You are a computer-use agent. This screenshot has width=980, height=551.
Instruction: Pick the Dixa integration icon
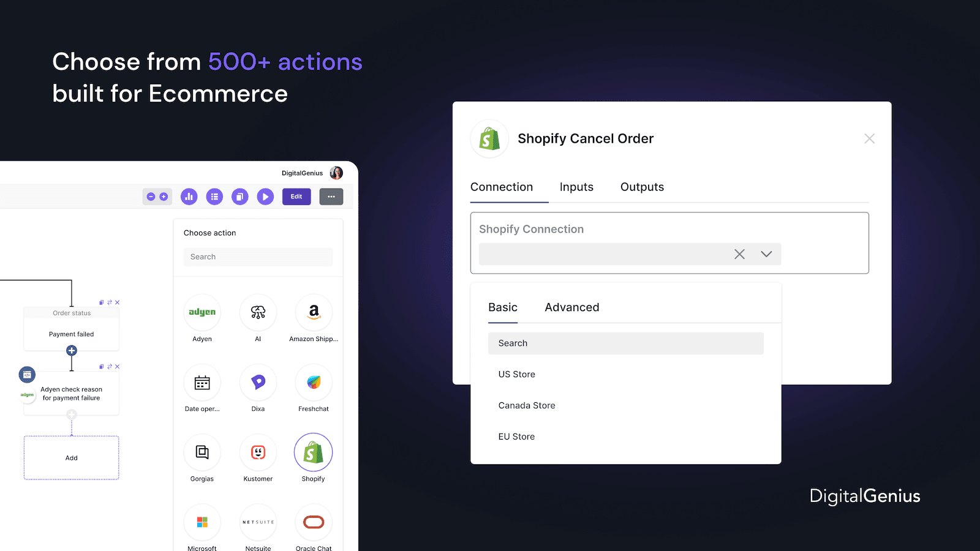[x=258, y=382]
